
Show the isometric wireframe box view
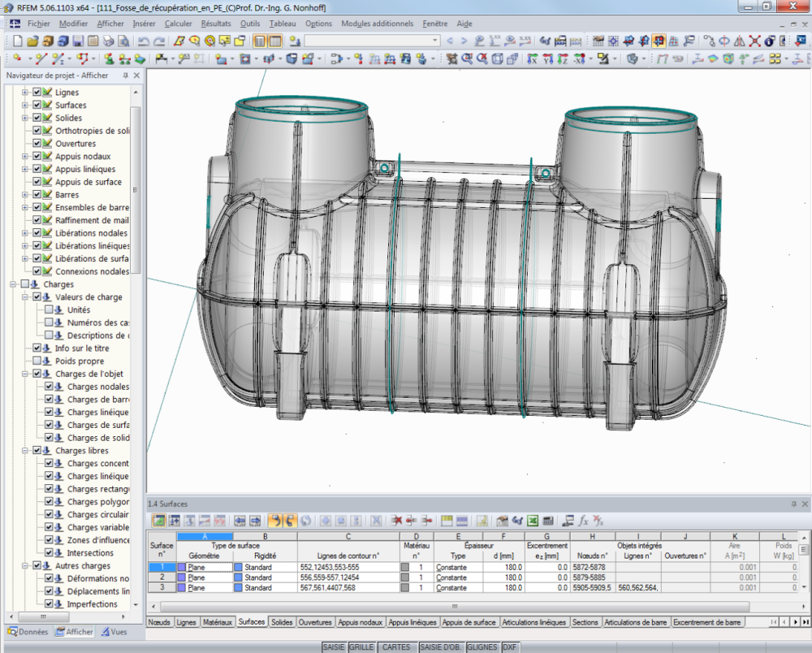pos(497,59)
